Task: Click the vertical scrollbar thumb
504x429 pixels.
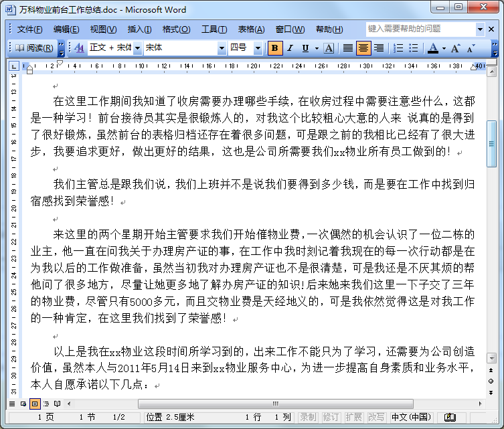Action: coord(491,144)
